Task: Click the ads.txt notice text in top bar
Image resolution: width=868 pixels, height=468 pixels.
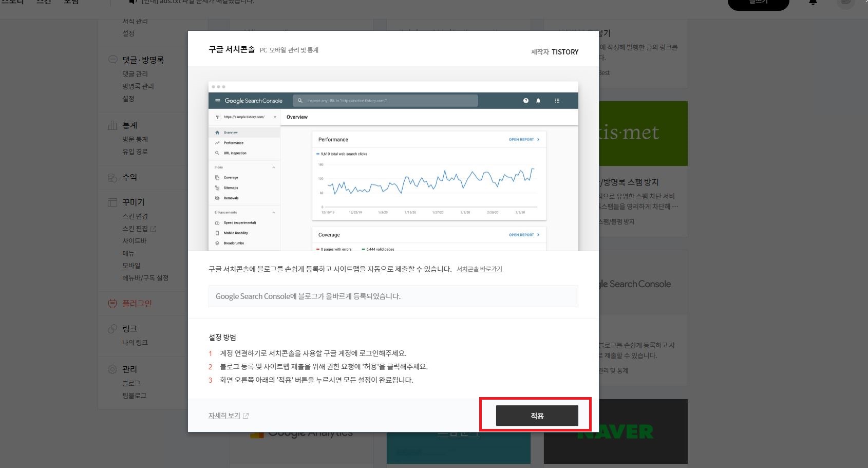Action: pos(198,2)
